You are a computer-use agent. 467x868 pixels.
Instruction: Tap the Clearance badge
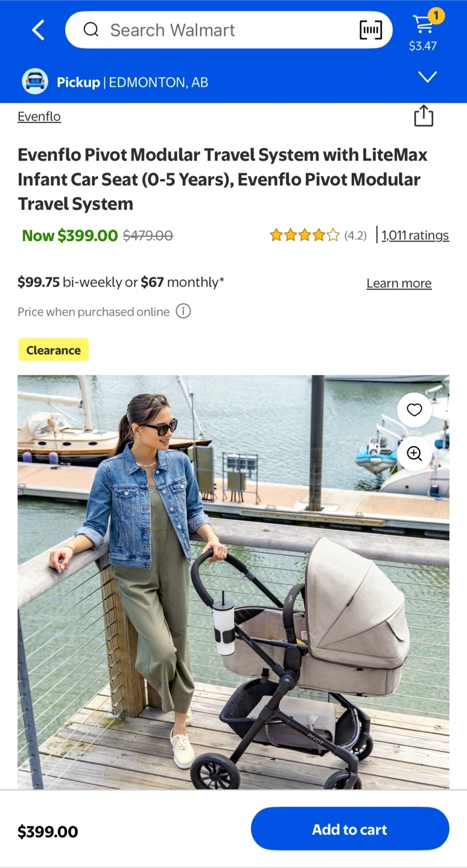click(54, 350)
